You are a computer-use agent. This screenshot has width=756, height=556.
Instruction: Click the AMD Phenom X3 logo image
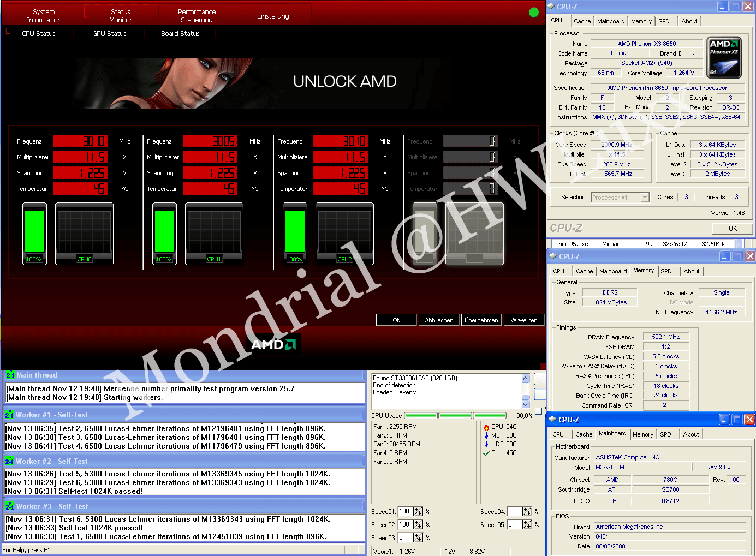(724, 58)
